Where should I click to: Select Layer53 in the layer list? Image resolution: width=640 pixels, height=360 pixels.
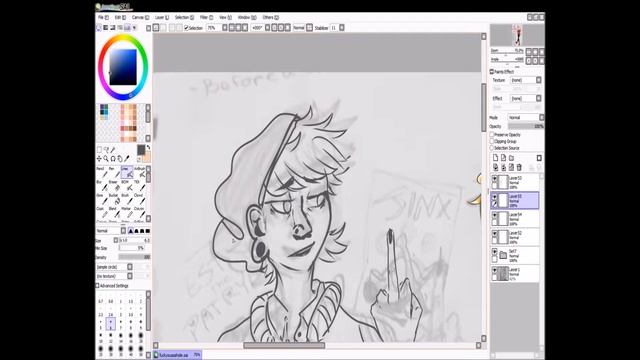515,182
